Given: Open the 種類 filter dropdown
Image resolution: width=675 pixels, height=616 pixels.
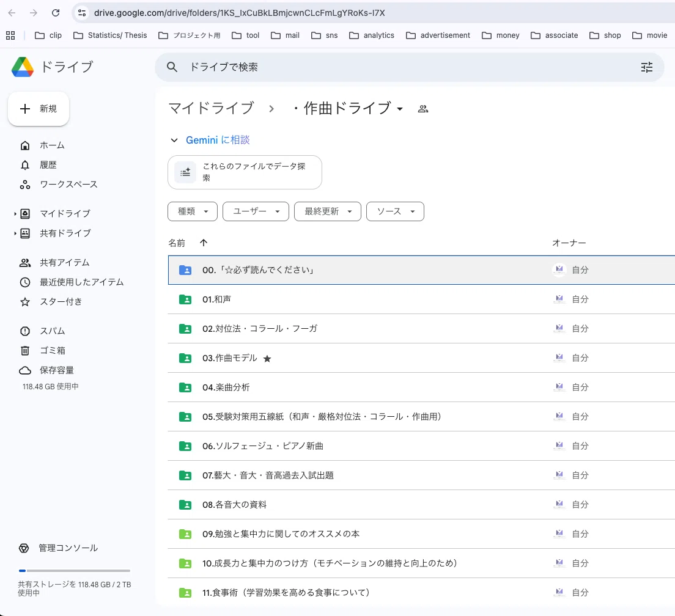Looking at the screenshot, I should pyautogui.click(x=193, y=211).
